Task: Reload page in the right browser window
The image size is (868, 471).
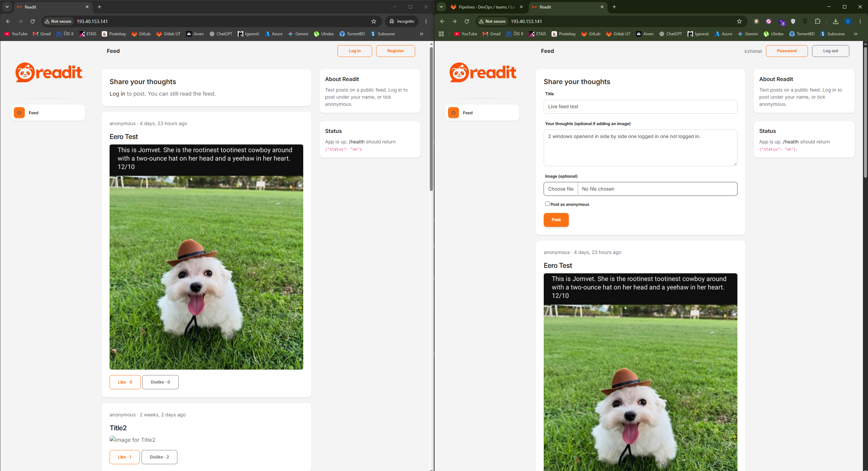Action: click(467, 21)
